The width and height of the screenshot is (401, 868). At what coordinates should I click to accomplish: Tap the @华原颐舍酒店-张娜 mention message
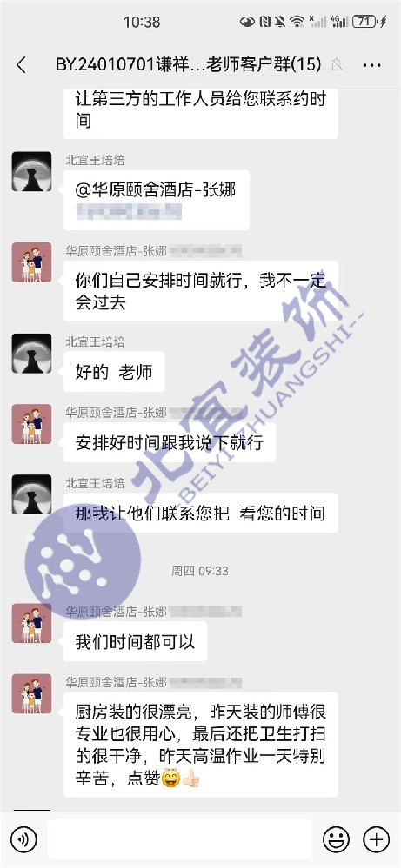click(x=157, y=200)
